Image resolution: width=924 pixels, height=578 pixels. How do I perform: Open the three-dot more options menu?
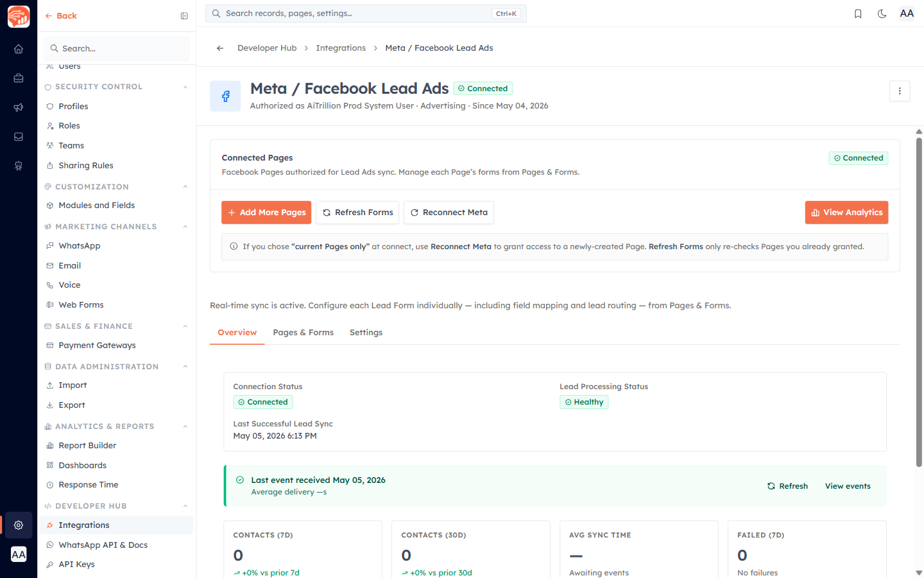(x=900, y=91)
